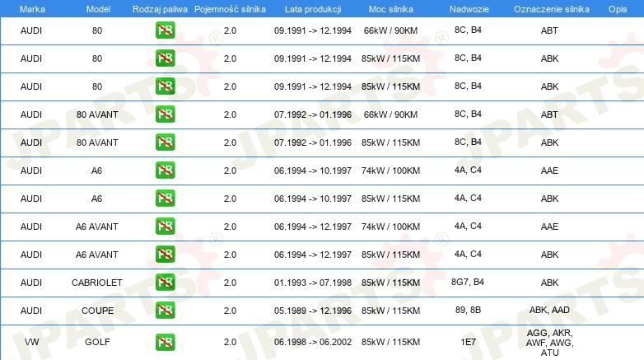The image size is (644, 360).
Task: Click production years 05.1989 -> 12.1996
Action: pyautogui.click(x=313, y=311)
